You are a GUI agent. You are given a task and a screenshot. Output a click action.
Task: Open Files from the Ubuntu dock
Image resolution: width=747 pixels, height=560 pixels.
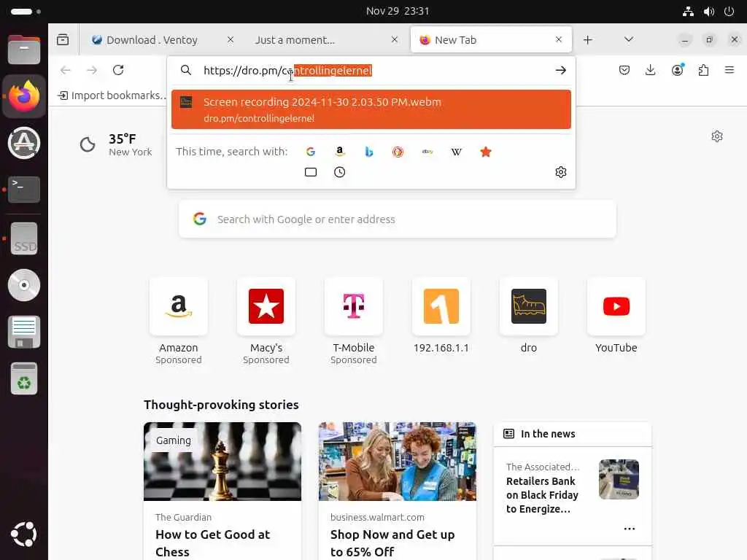pos(24,50)
